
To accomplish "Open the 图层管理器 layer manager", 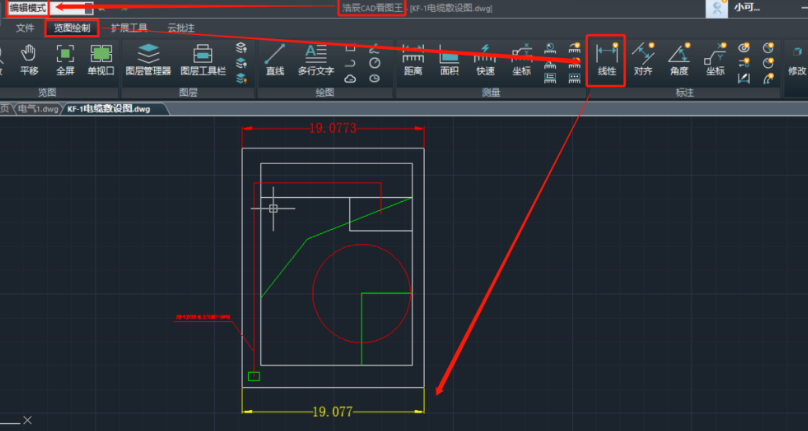I will coord(148,58).
